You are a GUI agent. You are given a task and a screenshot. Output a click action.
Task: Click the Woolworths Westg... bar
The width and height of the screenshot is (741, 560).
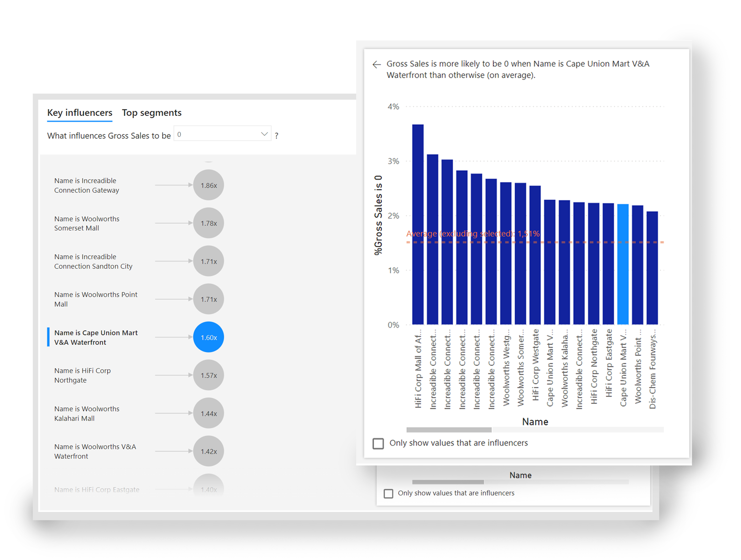(x=506, y=254)
